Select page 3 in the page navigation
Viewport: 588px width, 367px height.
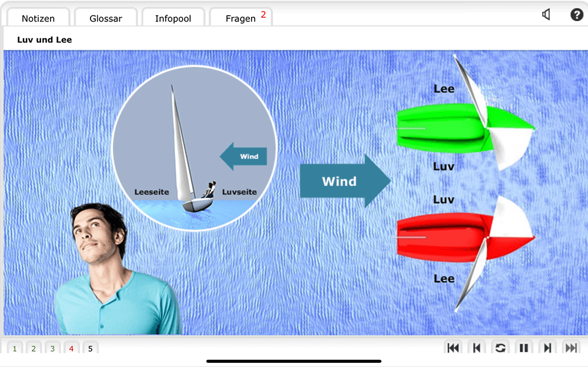point(52,348)
